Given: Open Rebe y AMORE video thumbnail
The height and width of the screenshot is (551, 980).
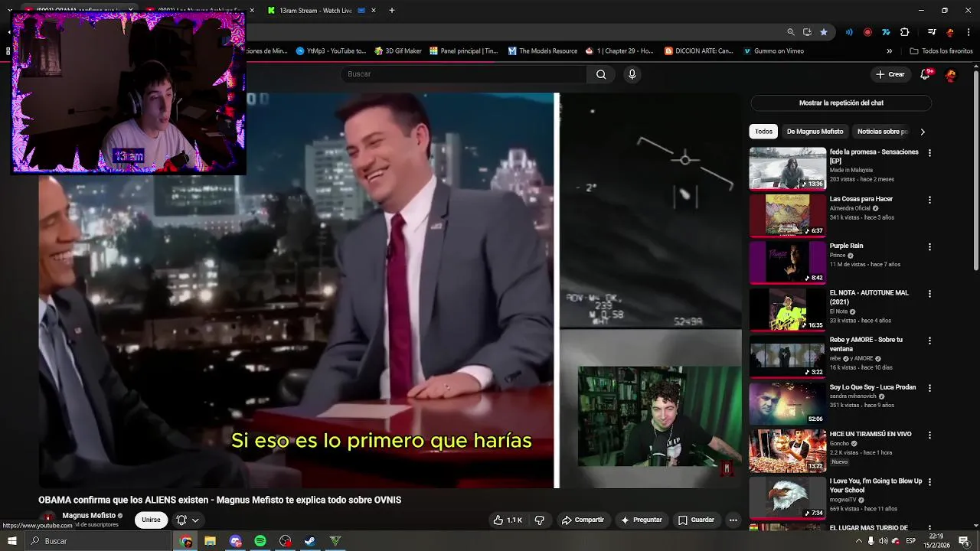Looking at the screenshot, I should (787, 357).
